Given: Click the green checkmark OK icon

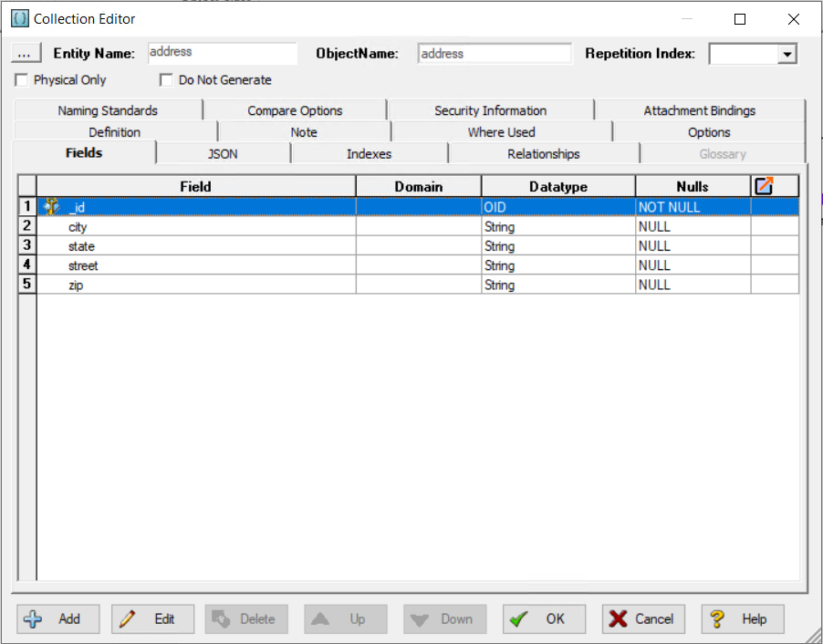Looking at the screenshot, I should pyautogui.click(x=518, y=619).
